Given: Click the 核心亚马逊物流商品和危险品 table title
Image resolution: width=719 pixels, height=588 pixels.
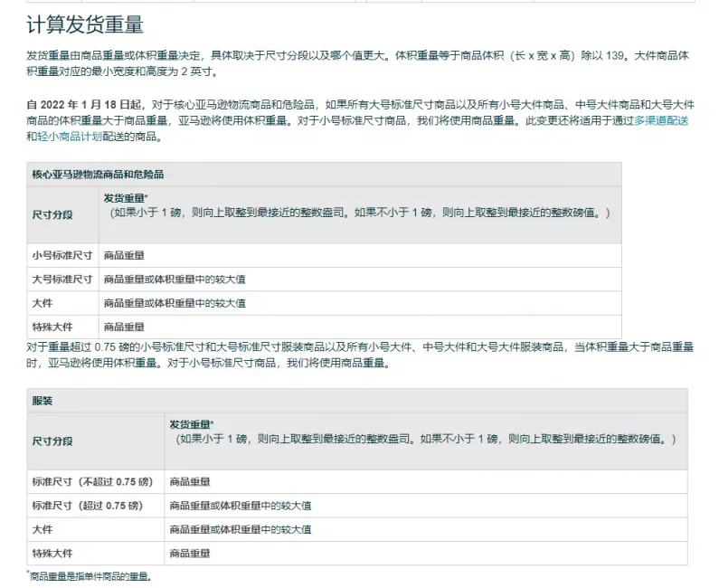Looking at the screenshot, I should [99, 175].
